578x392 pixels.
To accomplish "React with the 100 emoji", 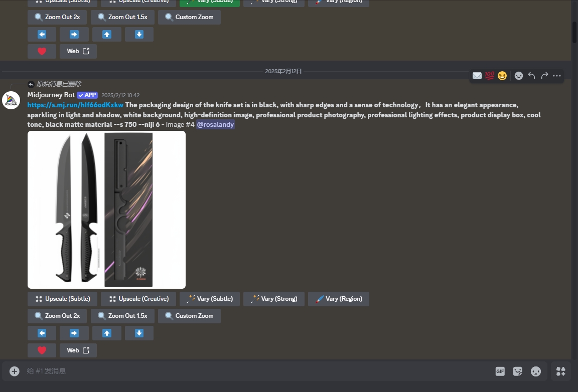I will [x=489, y=75].
